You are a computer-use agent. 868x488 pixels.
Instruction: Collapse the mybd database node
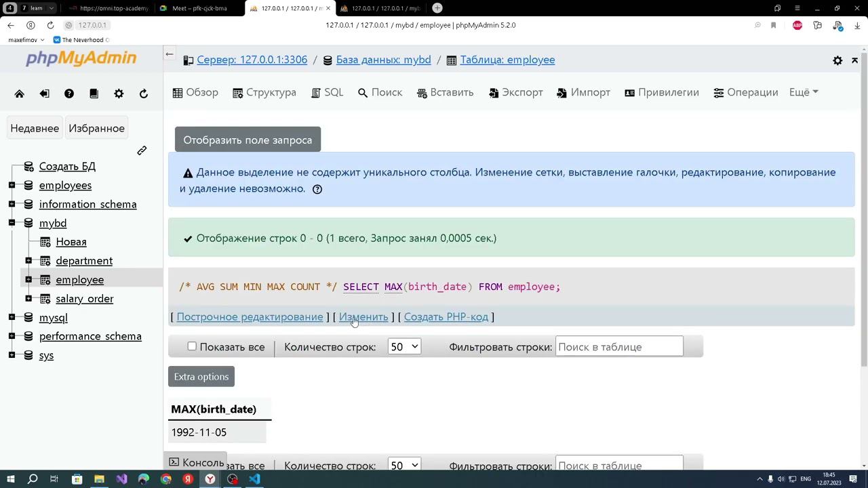pos(12,223)
